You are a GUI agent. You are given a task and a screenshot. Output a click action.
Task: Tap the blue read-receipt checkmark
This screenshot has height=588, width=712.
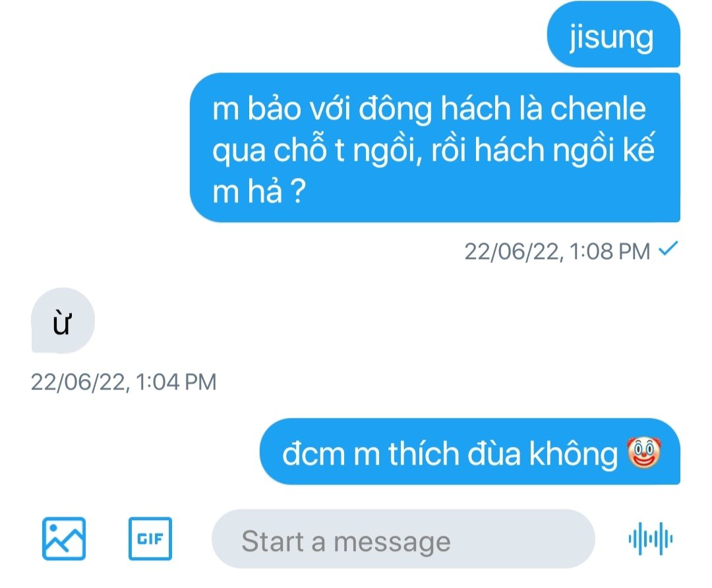click(668, 249)
